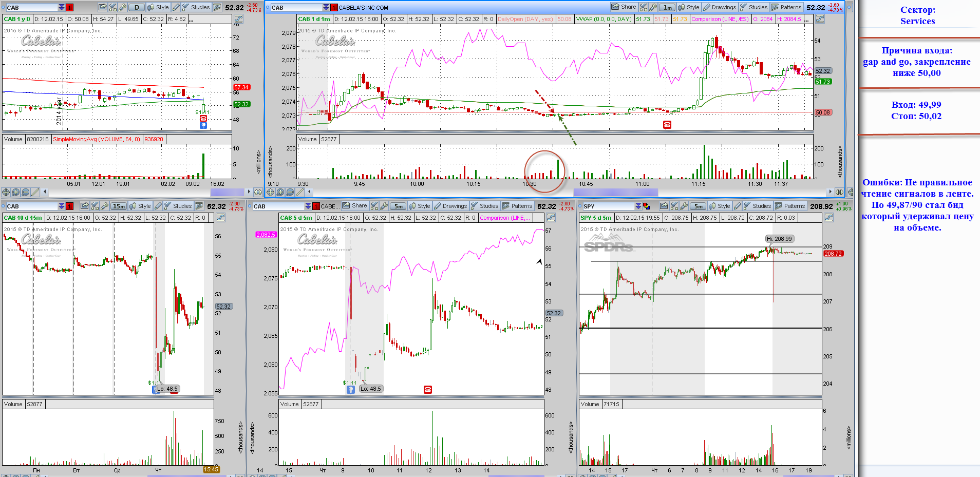This screenshot has height=477, width=980.
Task: Toggle curve icon right of SPY chart header
Action: [828, 218]
